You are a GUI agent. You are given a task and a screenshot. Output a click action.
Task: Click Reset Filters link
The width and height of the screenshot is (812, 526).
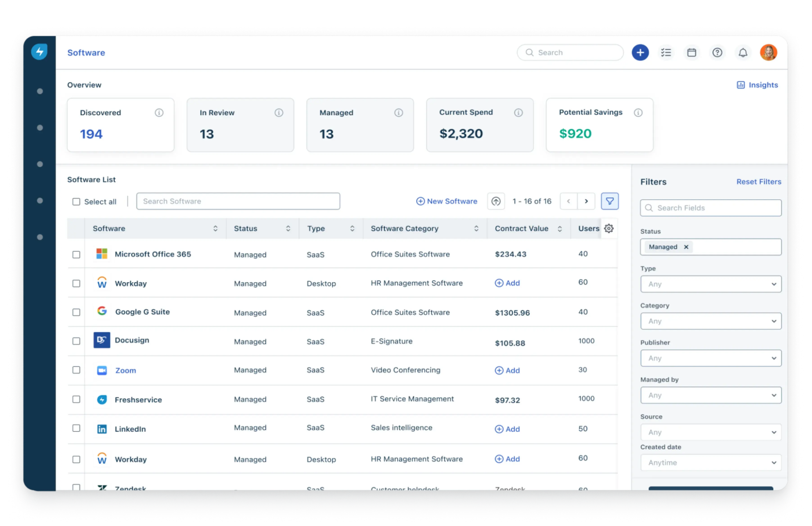(x=758, y=182)
